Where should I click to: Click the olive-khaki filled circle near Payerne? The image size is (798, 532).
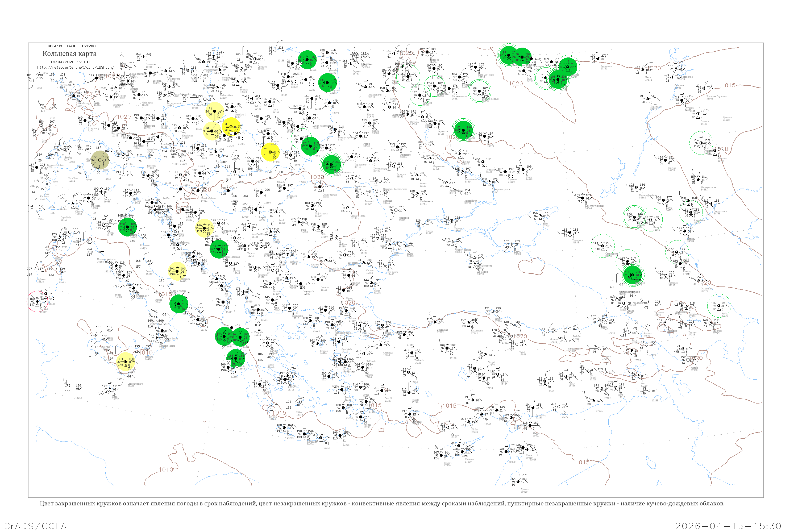click(x=100, y=160)
